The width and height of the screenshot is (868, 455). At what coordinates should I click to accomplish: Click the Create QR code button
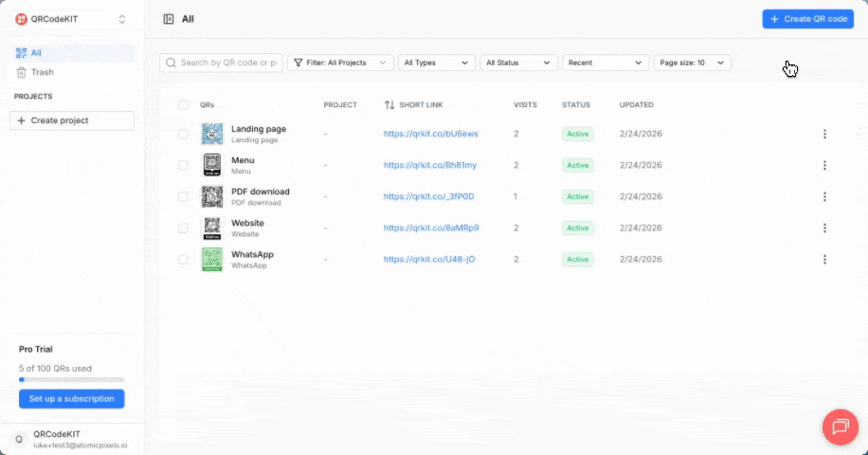[807, 19]
